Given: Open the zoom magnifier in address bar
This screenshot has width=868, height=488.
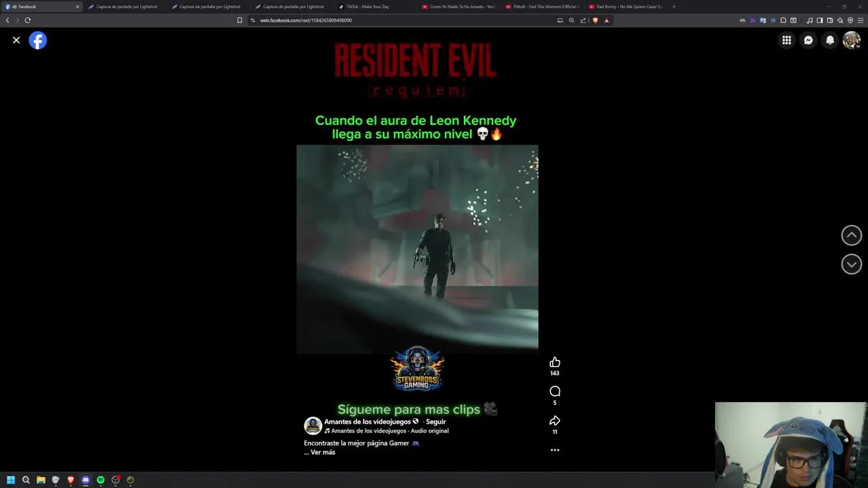Looking at the screenshot, I should [572, 20].
